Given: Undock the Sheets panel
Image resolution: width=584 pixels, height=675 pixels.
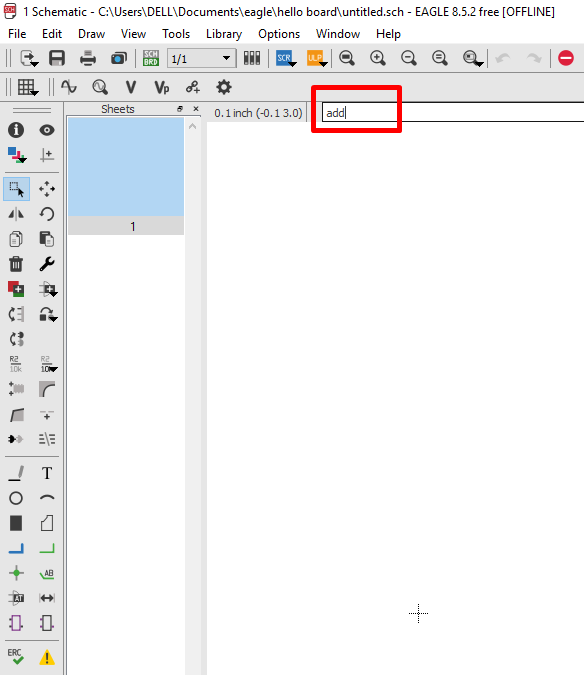Looking at the screenshot, I should [x=180, y=109].
